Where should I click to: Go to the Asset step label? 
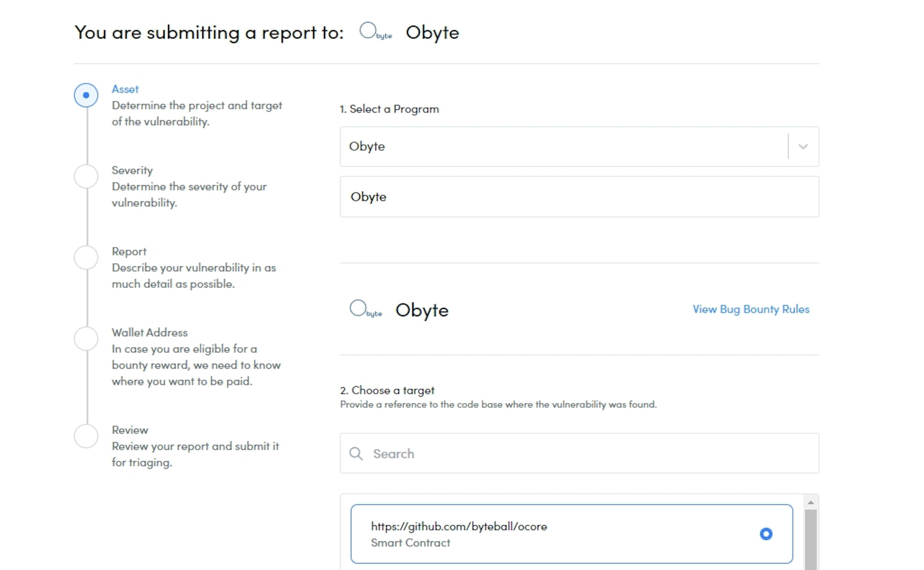(125, 89)
